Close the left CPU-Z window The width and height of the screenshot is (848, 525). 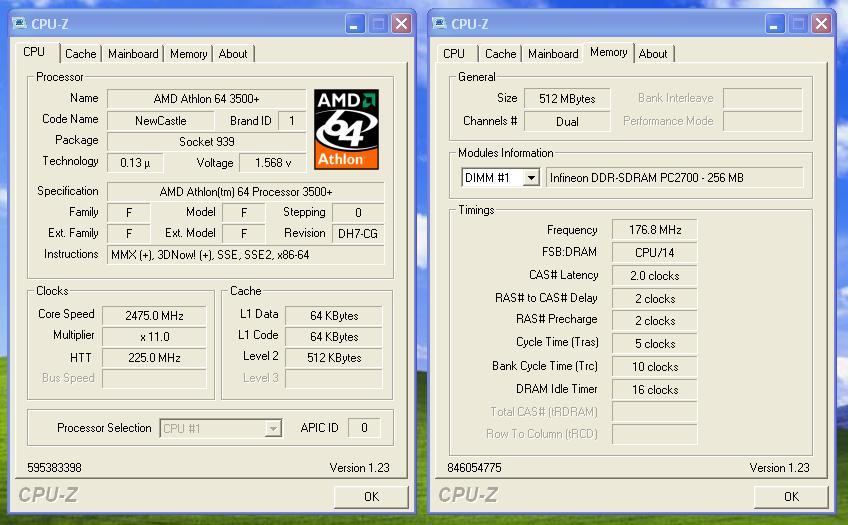(x=401, y=24)
